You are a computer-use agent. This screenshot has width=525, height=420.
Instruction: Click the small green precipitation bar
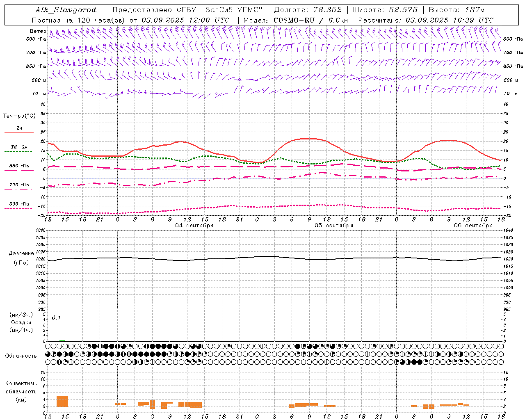coord(62,340)
